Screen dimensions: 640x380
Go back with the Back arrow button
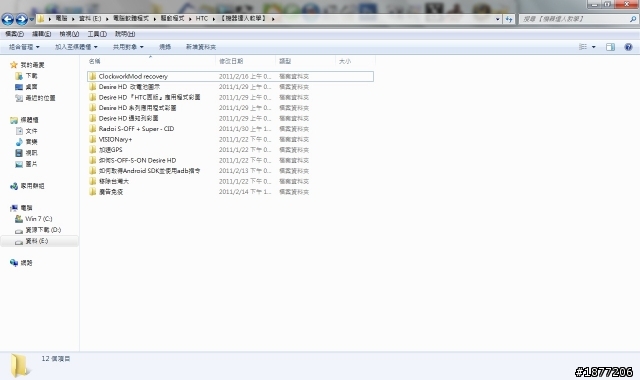tap(8, 19)
